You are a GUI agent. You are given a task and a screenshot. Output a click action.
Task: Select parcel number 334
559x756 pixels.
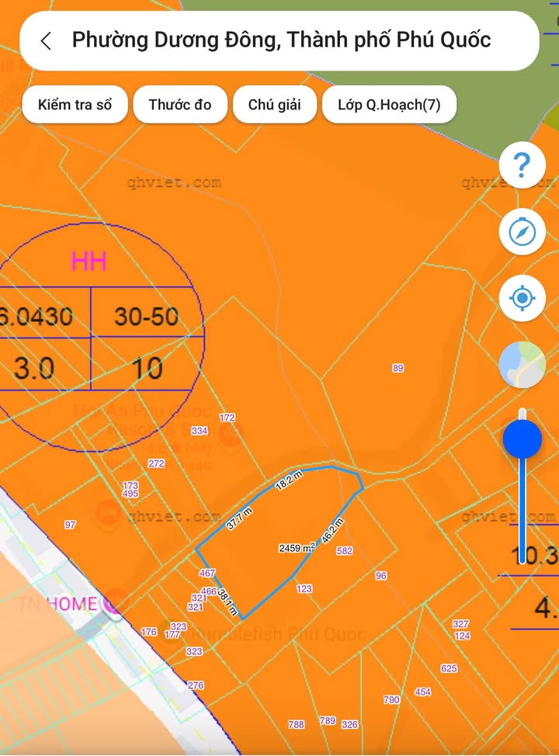(200, 431)
